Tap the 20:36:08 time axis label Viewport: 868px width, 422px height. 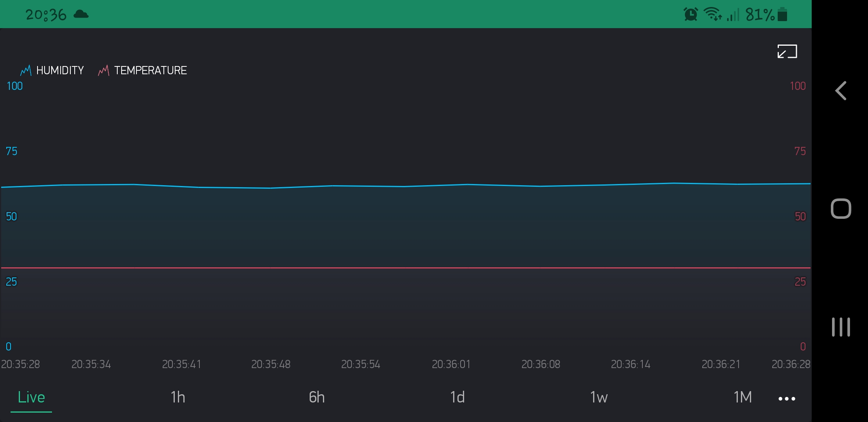[x=541, y=365]
